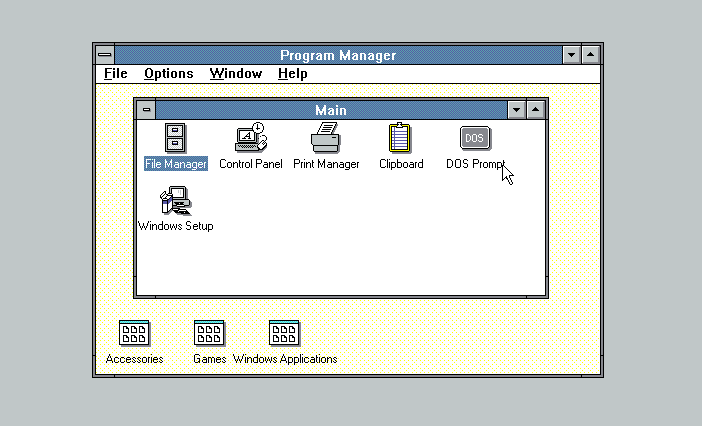Open the Options menu
702x426 pixels.
pos(168,74)
